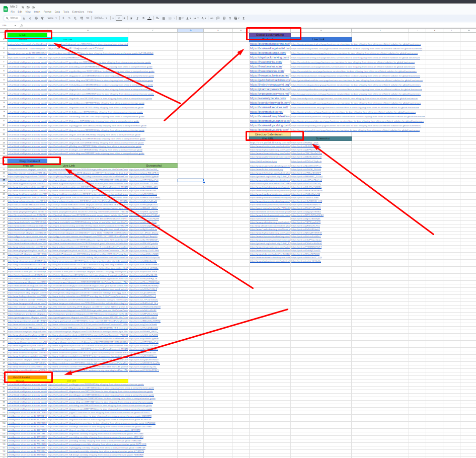Open the Format menu

point(47,12)
